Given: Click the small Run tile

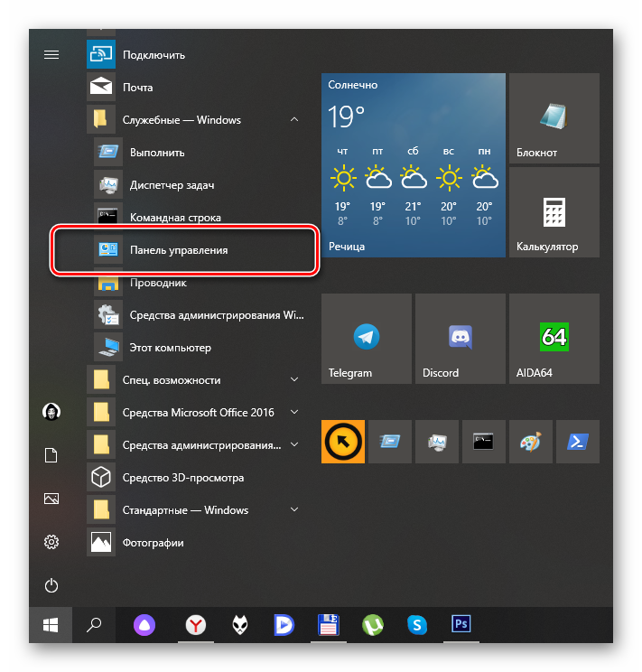Looking at the screenshot, I should click(x=390, y=442).
